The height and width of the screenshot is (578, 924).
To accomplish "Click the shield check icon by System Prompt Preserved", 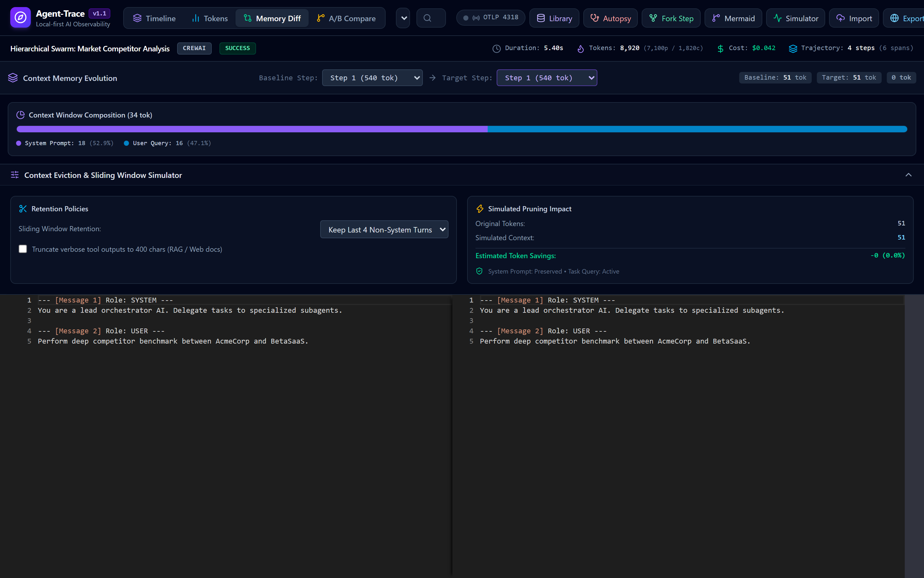I will coord(480,271).
